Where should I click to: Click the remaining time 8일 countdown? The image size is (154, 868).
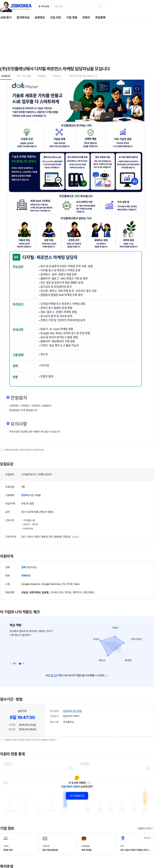(x=22, y=717)
